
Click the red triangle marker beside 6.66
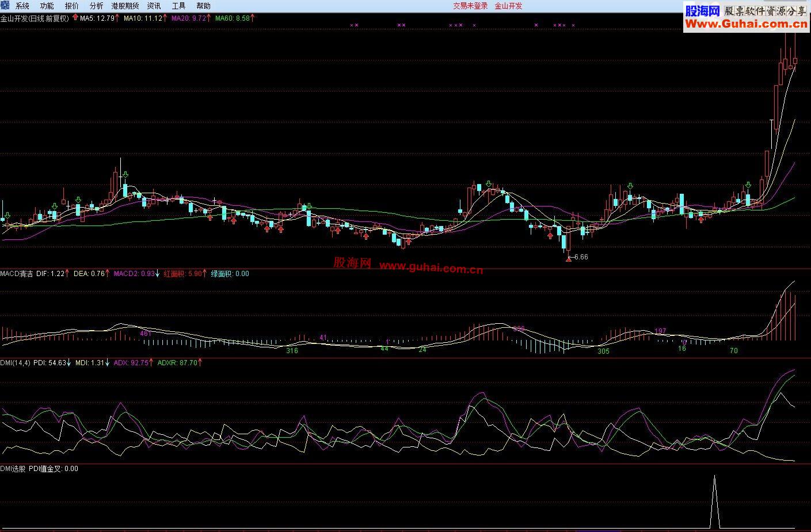tap(568, 259)
